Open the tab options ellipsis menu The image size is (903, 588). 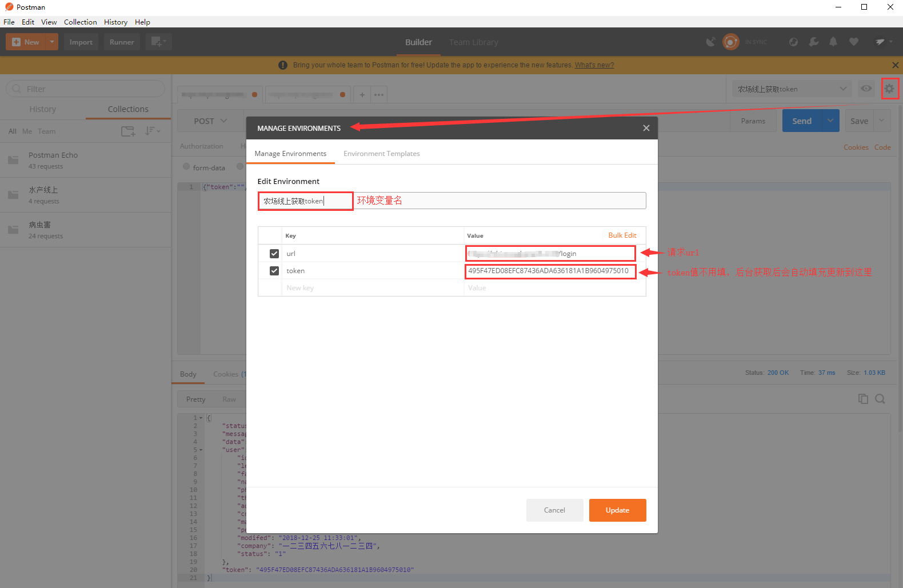click(x=379, y=95)
